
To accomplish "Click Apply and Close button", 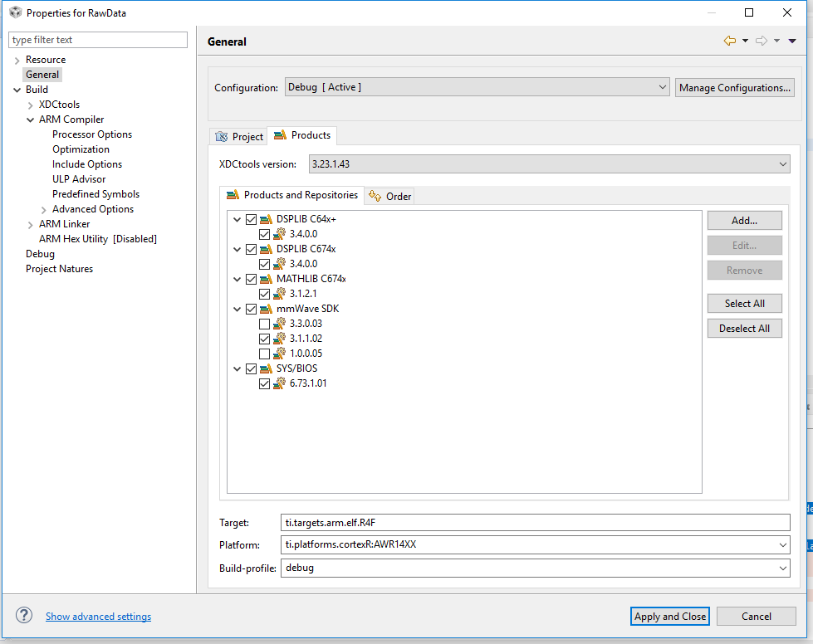I will pos(670,617).
